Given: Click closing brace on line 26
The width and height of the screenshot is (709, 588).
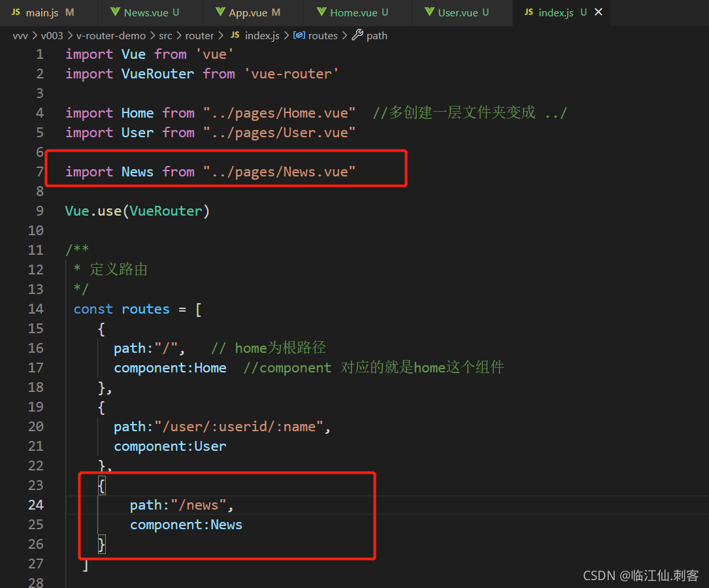Looking at the screenshot, I should 102,545.
